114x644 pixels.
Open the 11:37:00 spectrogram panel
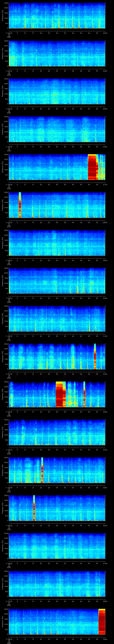point(57,584)
